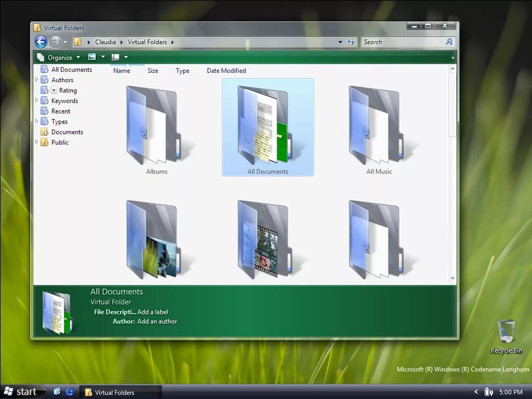
Task: Click the pane layout icon in the toolbar
Action: (115, 57)
